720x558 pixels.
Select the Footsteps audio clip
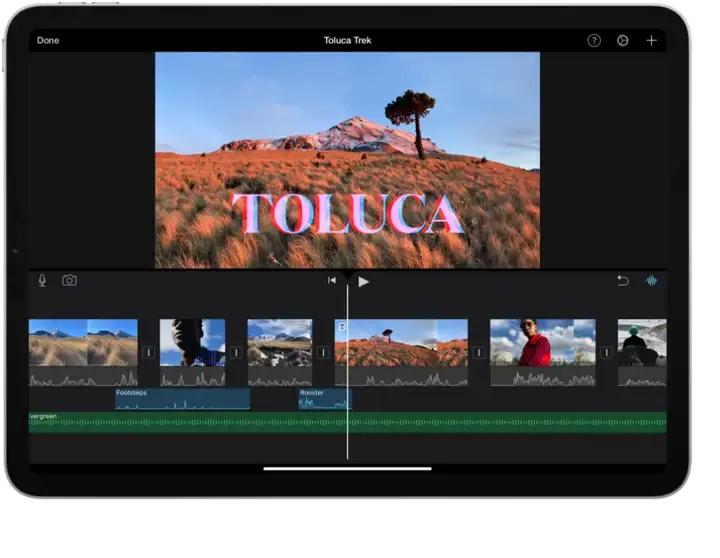[x=182, y=399]
